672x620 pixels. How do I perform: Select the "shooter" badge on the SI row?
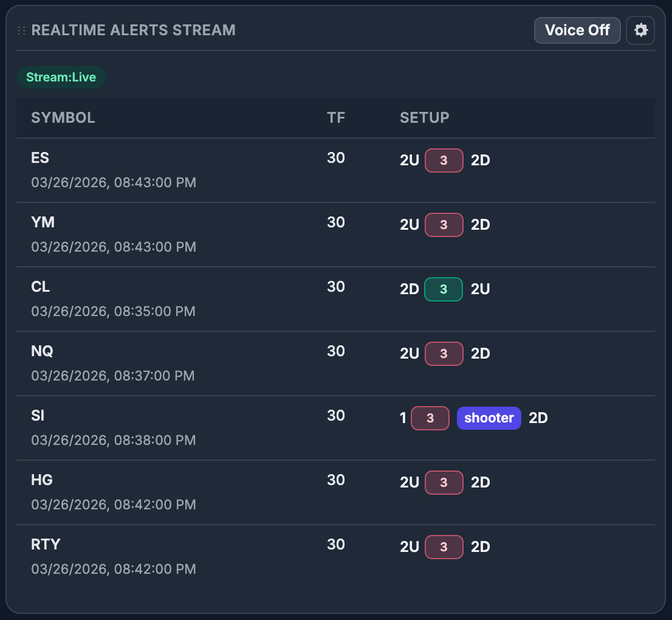(x=489, y=418)
